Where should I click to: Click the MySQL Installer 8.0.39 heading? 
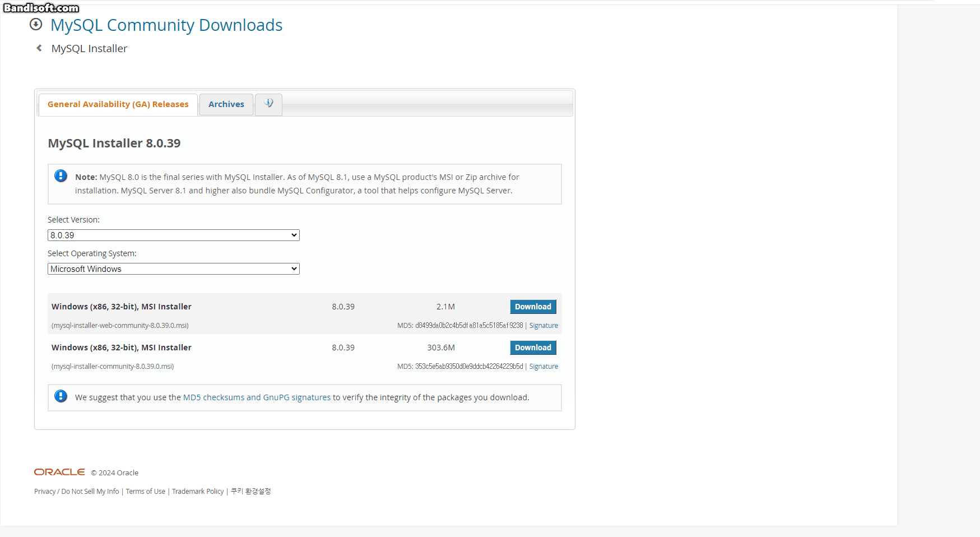tap(114, 143)
